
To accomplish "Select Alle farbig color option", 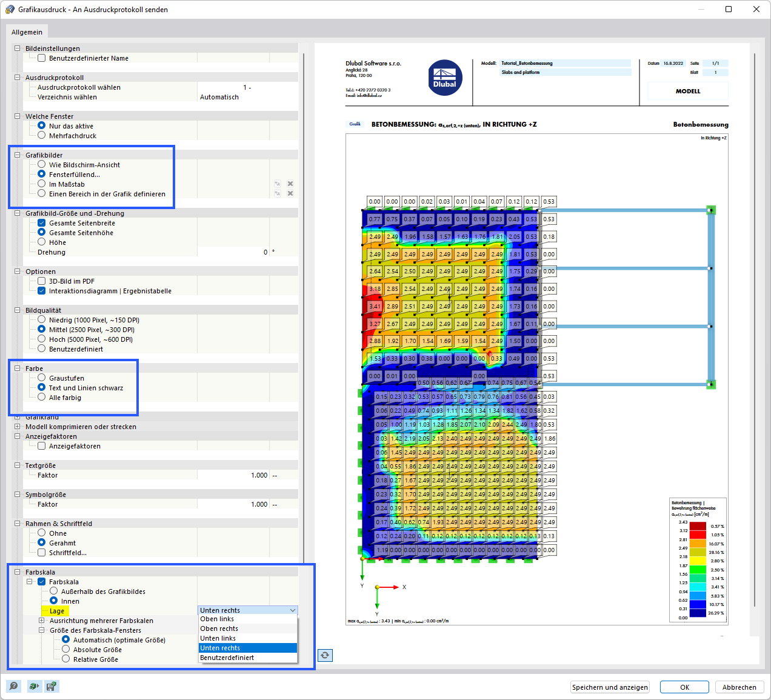I will 41,397.
